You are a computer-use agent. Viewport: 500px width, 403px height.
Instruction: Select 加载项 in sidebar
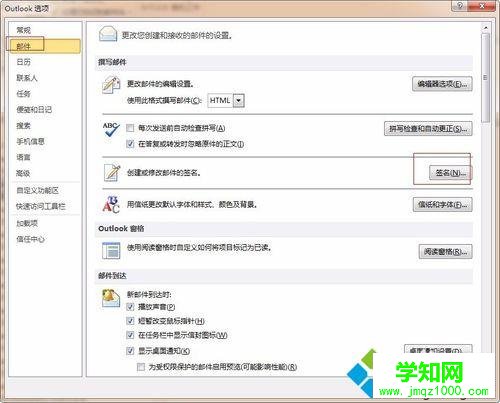pos(27,223)
